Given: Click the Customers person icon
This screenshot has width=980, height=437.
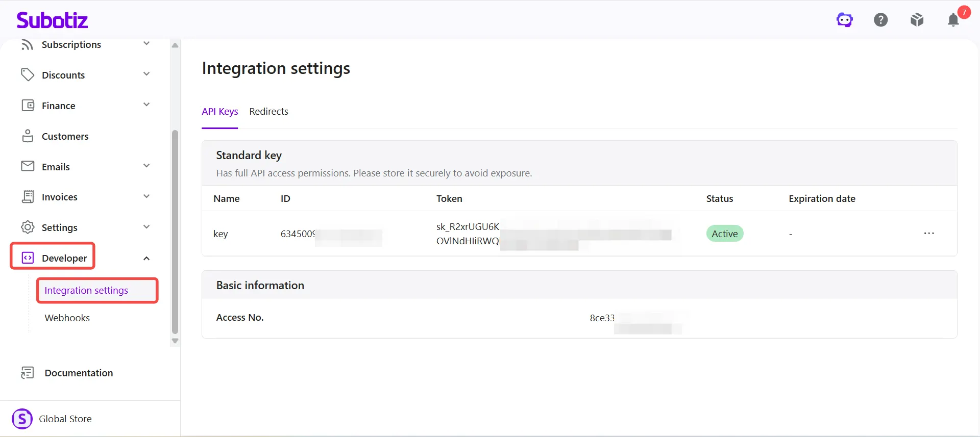Looking at the screenshot, I should [x=28, y=136].
